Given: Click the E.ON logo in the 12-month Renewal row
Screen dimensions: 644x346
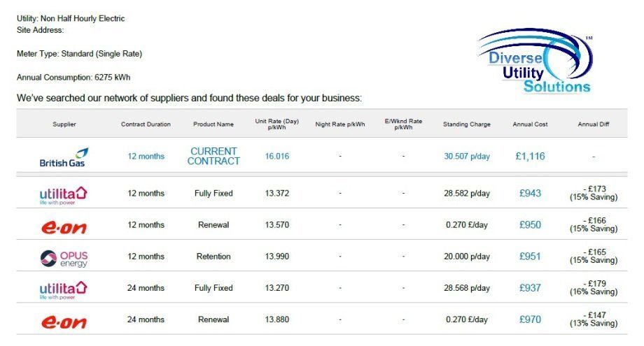Looking at the screenshot, I should point(64,225).
